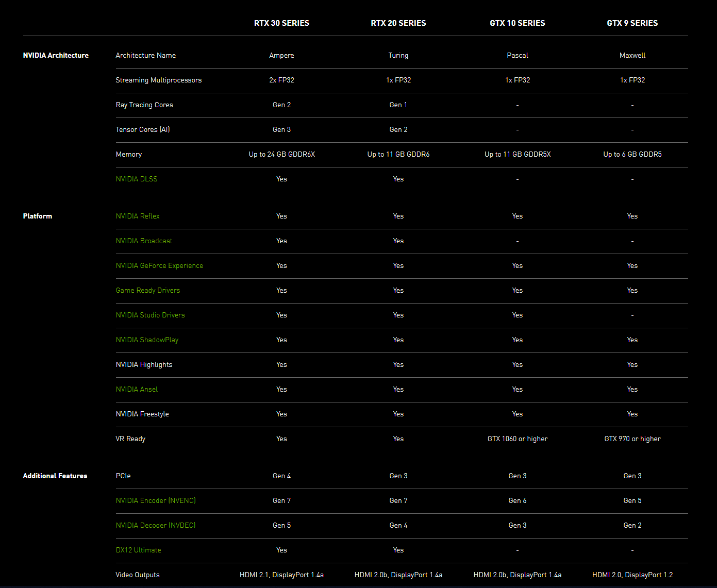Viewport: 717px width, 588px height.
Task: Click the Gen 4 PCIe cell
Action: (281, 476)
